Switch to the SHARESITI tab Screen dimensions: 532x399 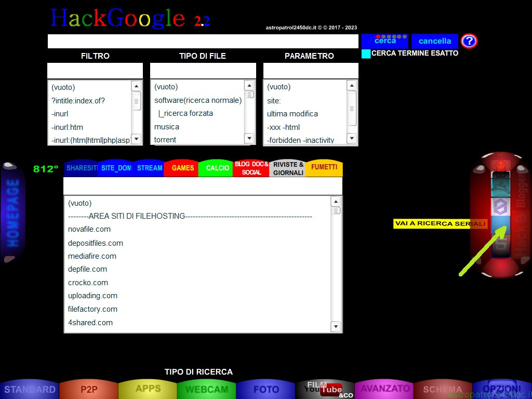[81, 168]
